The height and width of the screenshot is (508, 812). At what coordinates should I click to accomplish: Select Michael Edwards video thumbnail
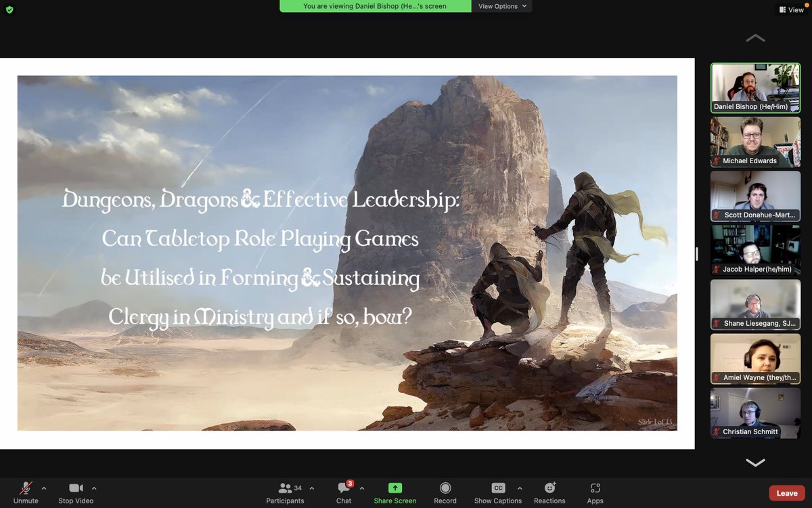point(755,142)
